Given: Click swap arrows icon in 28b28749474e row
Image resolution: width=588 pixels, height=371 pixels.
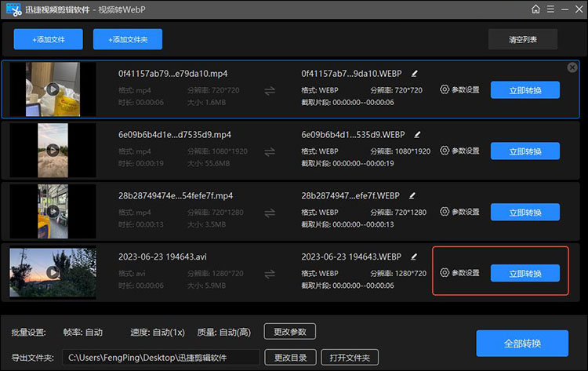Looking at the screenshot, I should (270, 213).
